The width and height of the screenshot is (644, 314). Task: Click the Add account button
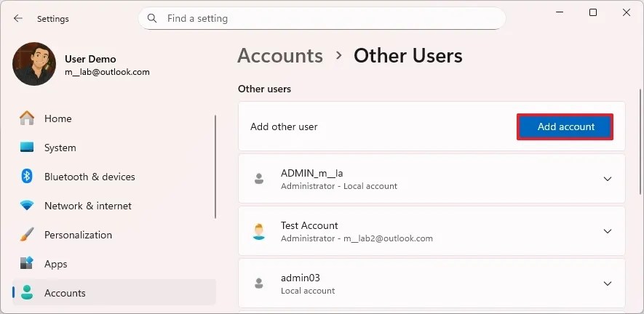click(565, 126)
